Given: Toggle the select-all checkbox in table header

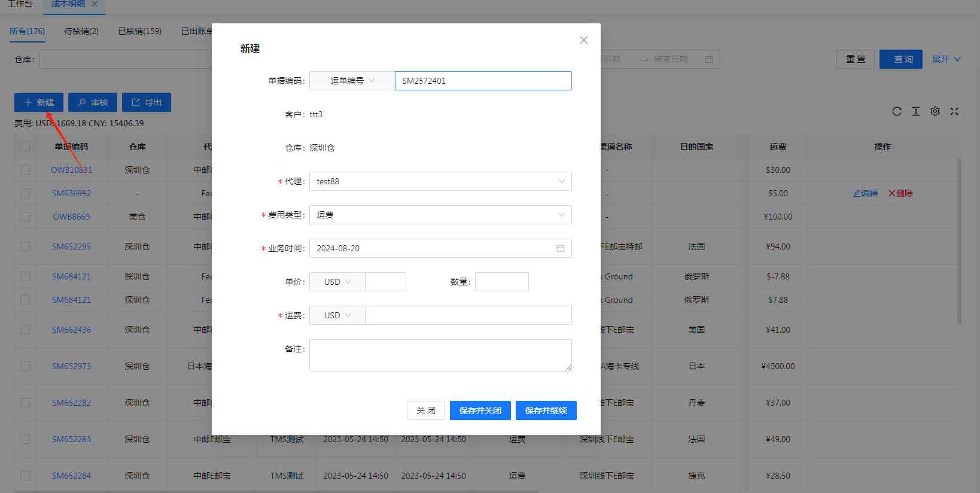Looking at the screenshot, I should [25, 147].
